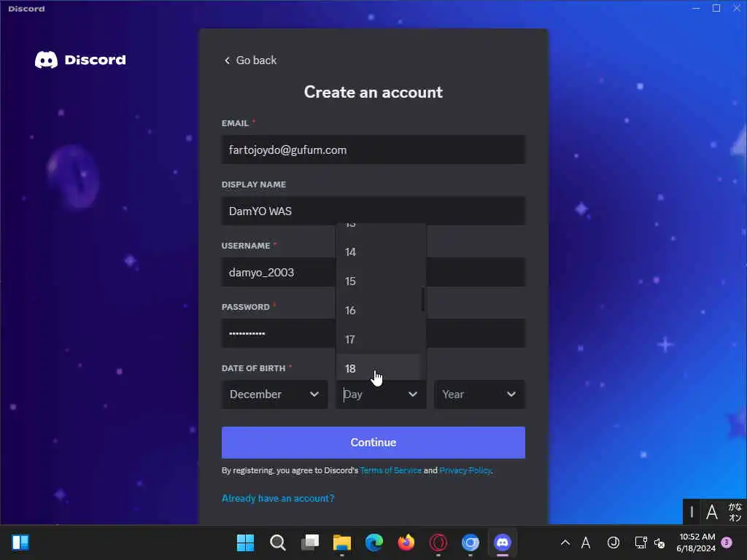Click the day list scrollbar thumb
This screenshot has width=747, height=560.
[x=422, y=300]
